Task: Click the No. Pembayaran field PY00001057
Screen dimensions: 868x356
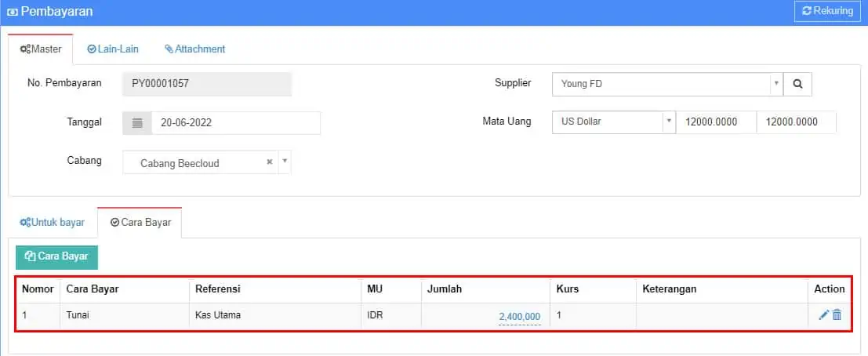Action: [206, 84]
